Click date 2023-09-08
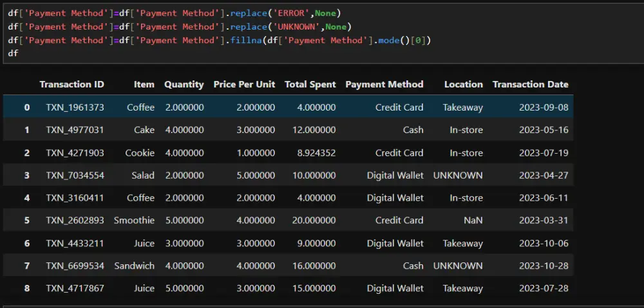This screenshot has width=644, height=308. (x=544, y=107)
